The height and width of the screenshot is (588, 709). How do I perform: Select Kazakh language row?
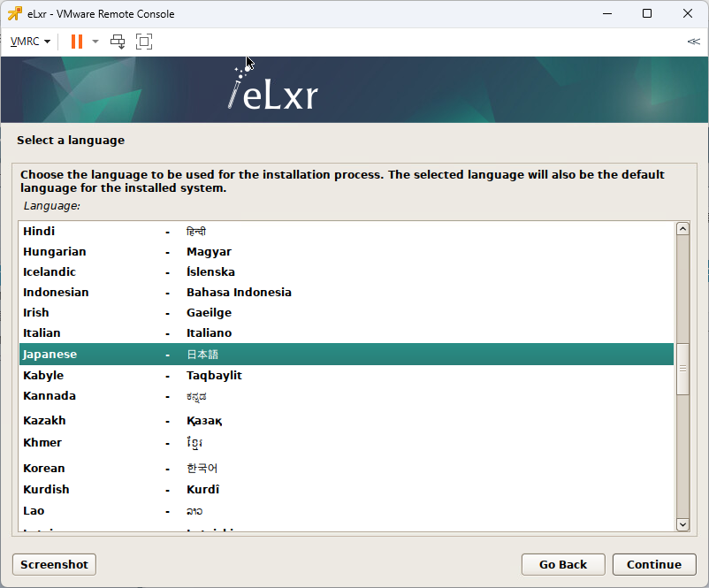pyautogui.click(x=347, y=421)
